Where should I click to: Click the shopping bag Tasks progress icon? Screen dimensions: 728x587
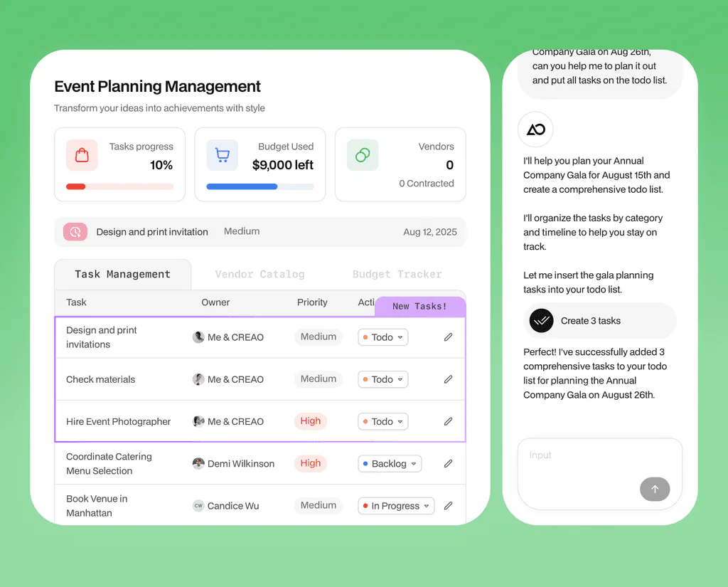[x=82, y=155]
